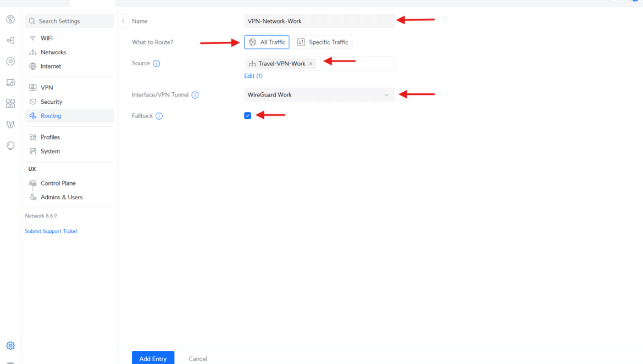Click the Cancel button
This screenshot has width=643, height=364.
[198, 359]
